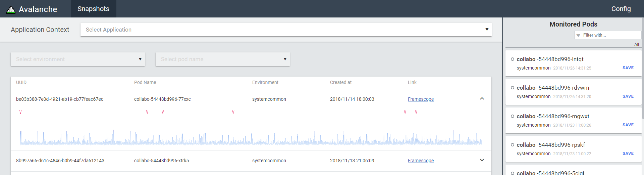
Task: Click the first red marker on the timeline
Action: tap(20, 112)
